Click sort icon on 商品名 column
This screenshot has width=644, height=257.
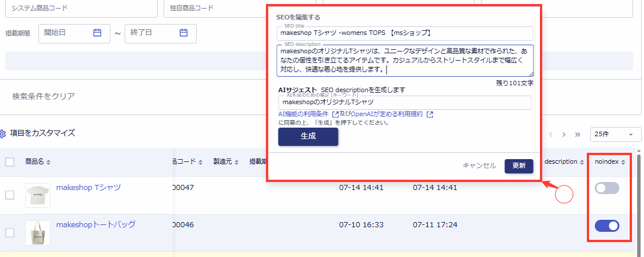coord(48,163)
